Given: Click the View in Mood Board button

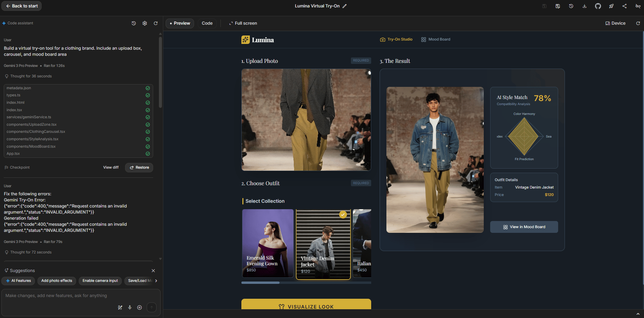Looking at the screenshot, I should [x=524, y=227].
